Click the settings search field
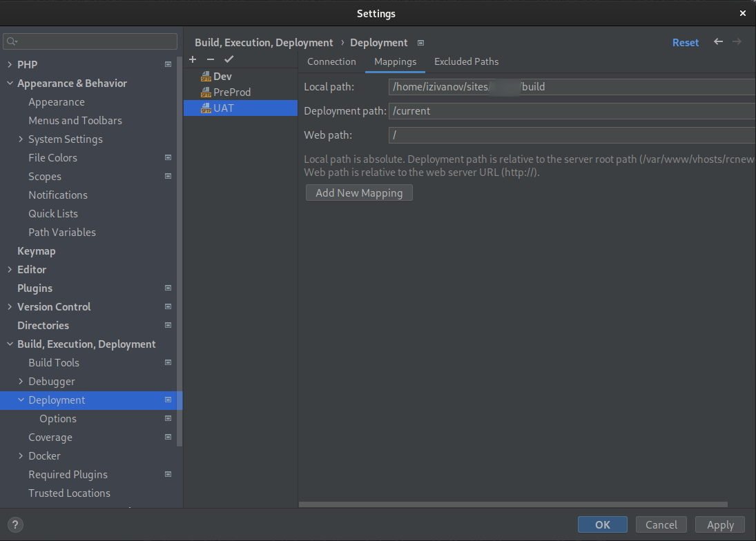756x541 pixels. [90, 41]
